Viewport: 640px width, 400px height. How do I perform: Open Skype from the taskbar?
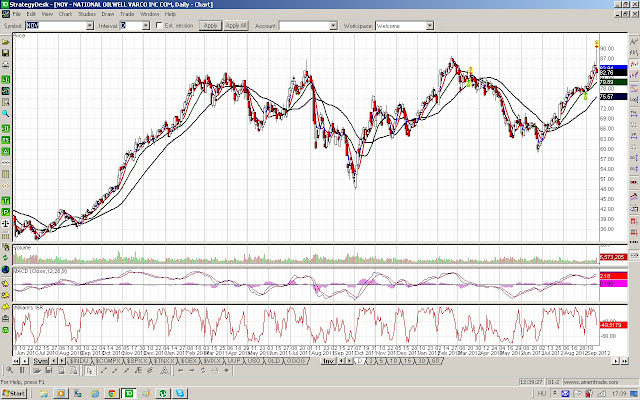pyautogui.click(x=180, y=393)
